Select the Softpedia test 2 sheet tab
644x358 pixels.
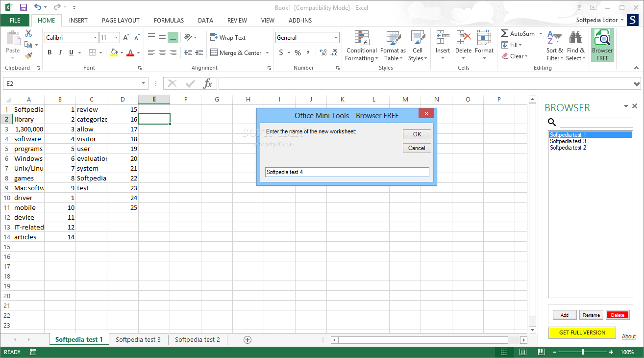coord(198,339)
